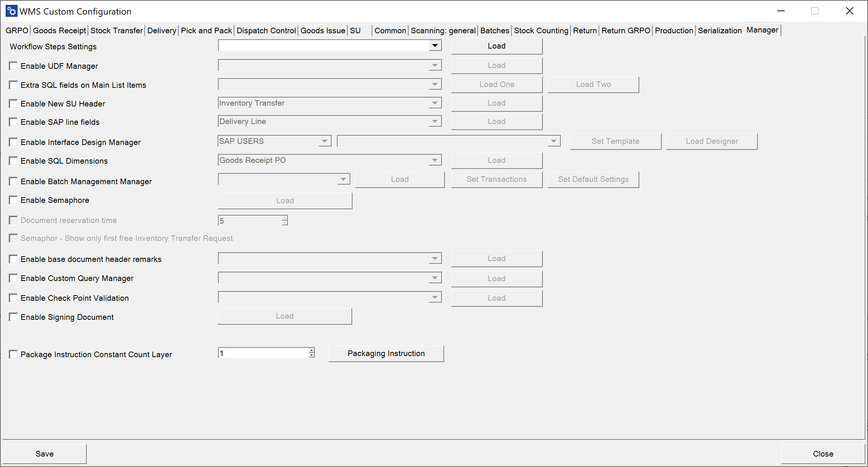Switch to the Pick and Pack tab

click(206, 31)
